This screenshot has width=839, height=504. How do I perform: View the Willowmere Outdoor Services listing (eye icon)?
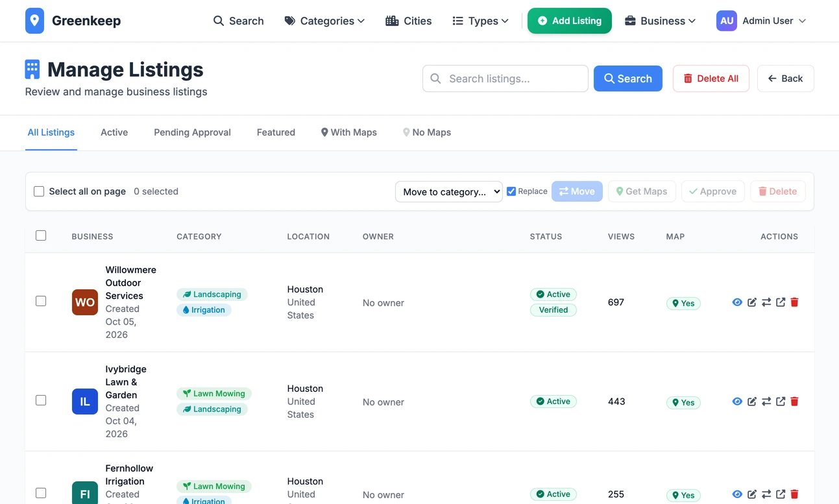click(737, 302)
